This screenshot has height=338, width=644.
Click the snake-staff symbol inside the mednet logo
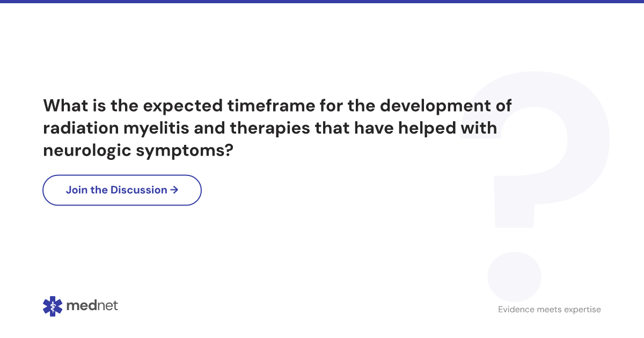pyautogui.click(x=53, y=306)
